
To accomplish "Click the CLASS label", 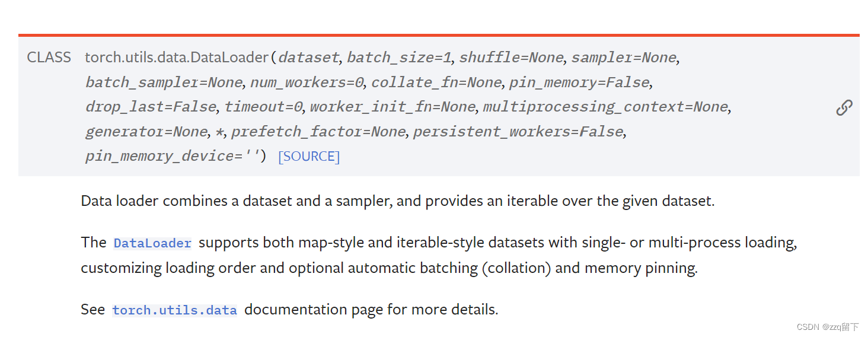I will point(49,58).
